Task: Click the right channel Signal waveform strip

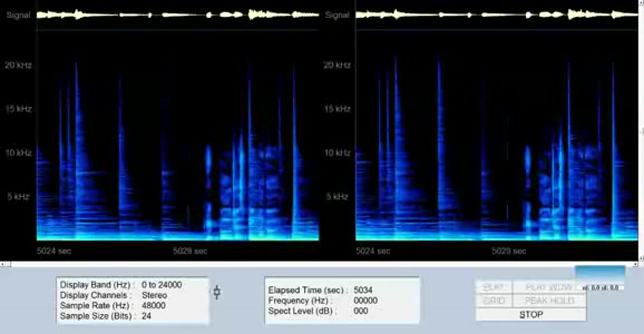Action: coord(497,15)
